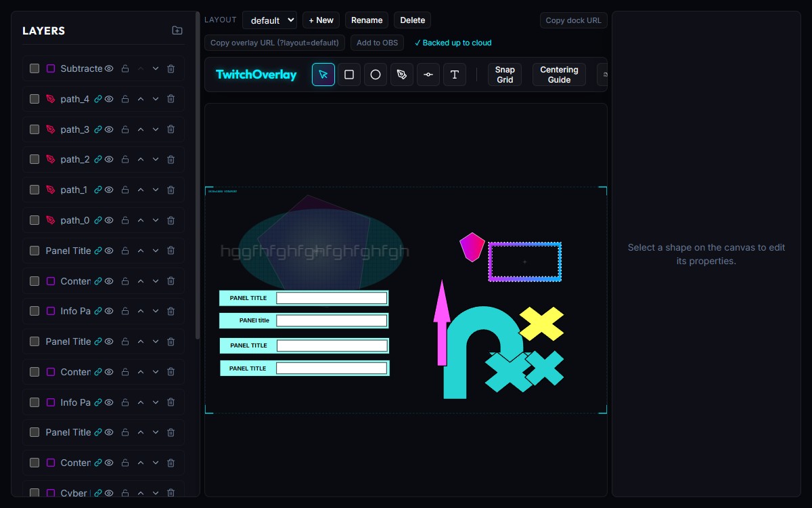Choose the ellipse shape tool
812x508 pixels.
[x=376, y=75]
